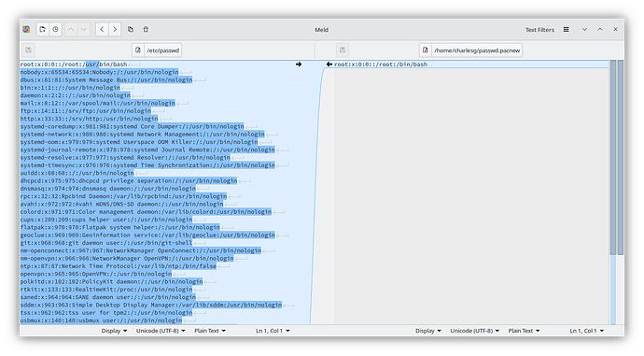Click the rpc Rpcbind Daemon line
644x356 pixels.
(x=123, y=196)
